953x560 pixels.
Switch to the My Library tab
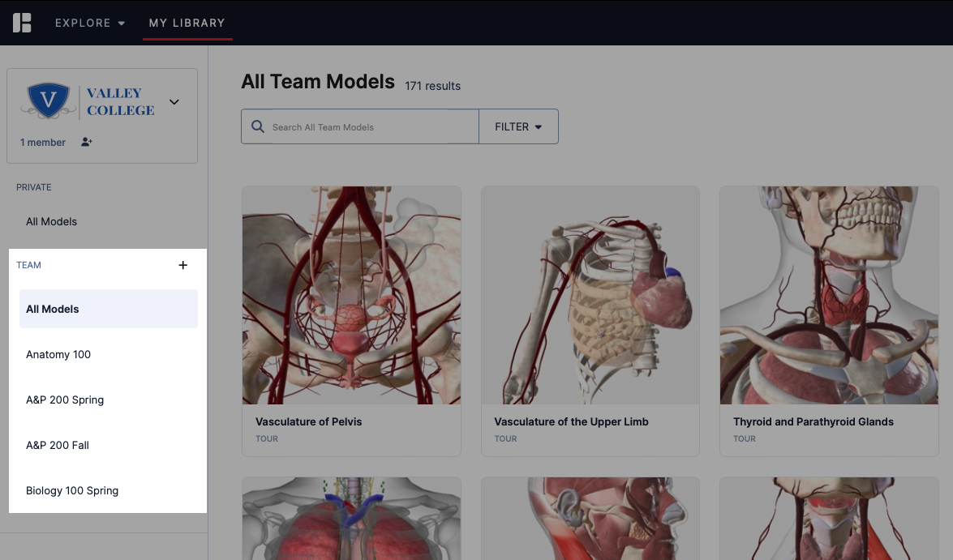(x=187, y=23)
